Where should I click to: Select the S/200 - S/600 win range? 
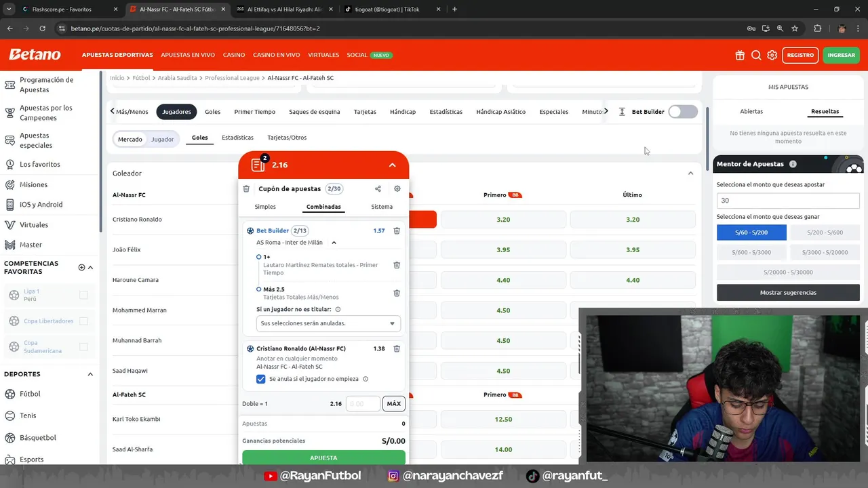[x=825, y=232]
